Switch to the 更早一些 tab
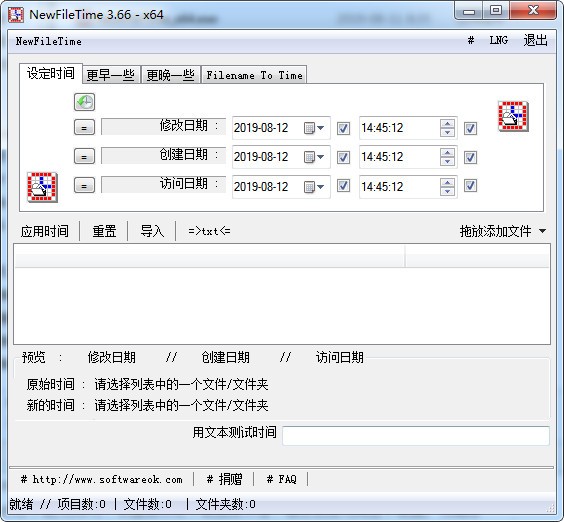Image resolution: width=564 pixels, height=522 pixels. pyautogui.click(x=111, y=75)
